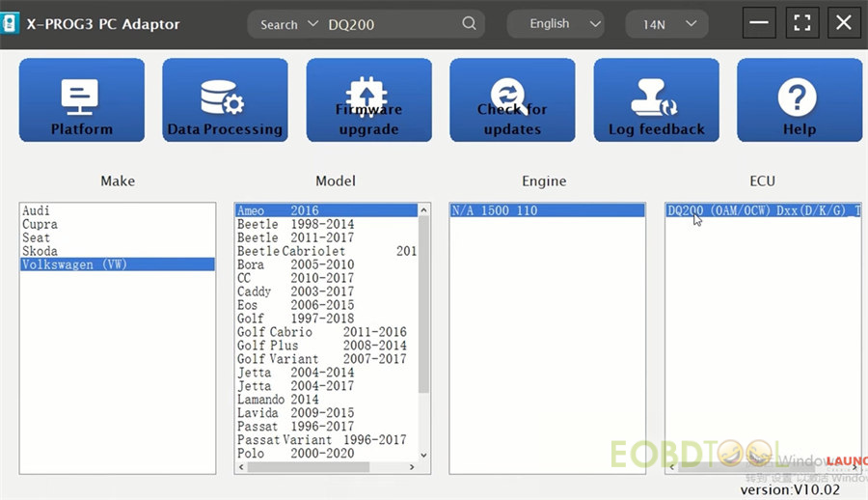Viewport: 868px width, 500px height.
Task: Click Model list scroll left arrow
Action: pos(241,467)
